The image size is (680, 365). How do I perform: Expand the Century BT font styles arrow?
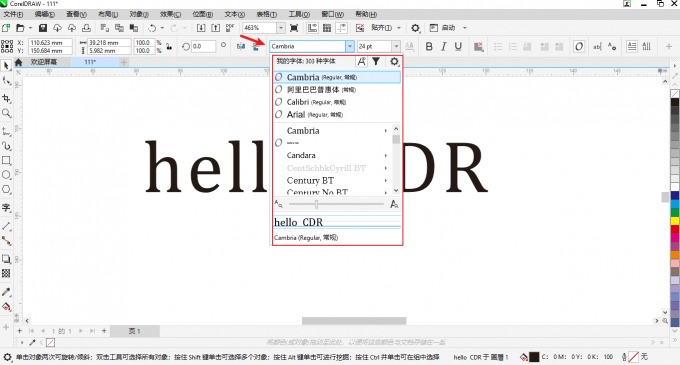pyautogui.click(x=386, y=181)
